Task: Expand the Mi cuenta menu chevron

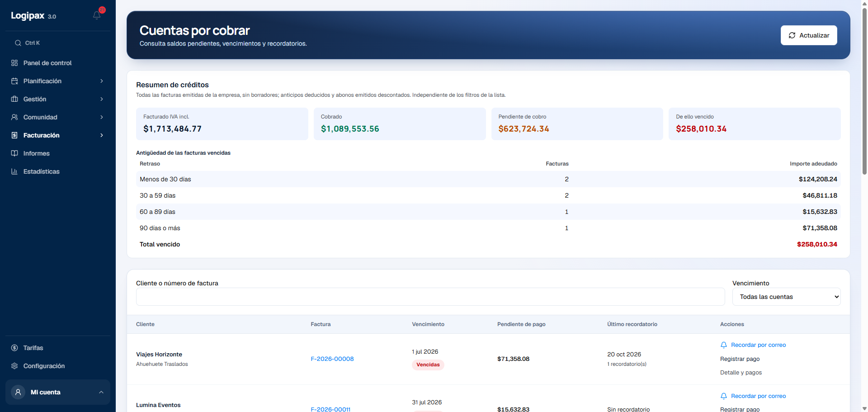Action: click(101, 392)
